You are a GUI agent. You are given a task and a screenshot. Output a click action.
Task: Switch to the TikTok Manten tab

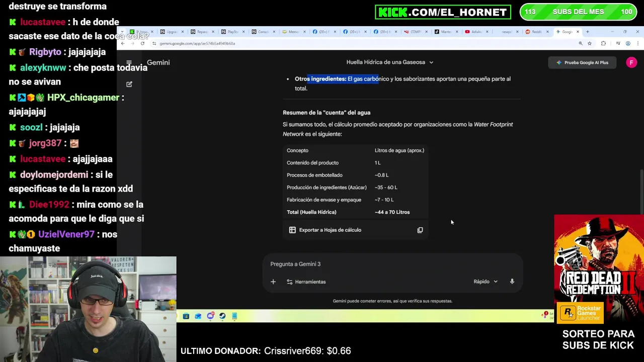[446, 32]
